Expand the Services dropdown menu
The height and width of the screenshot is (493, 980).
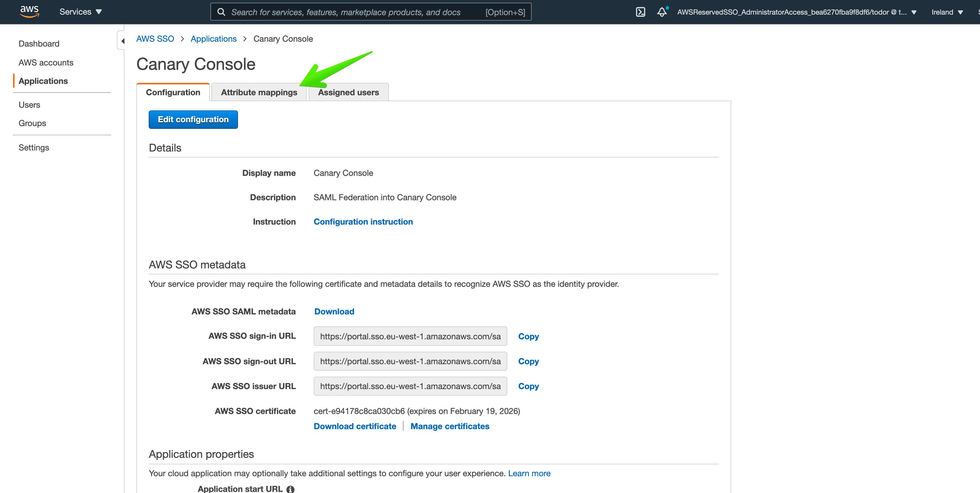[81, 12]
